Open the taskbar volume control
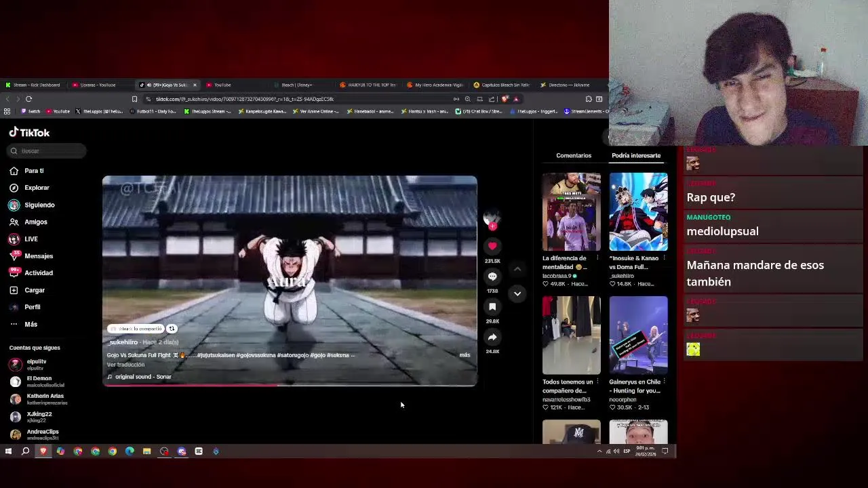 pos(616,451)
